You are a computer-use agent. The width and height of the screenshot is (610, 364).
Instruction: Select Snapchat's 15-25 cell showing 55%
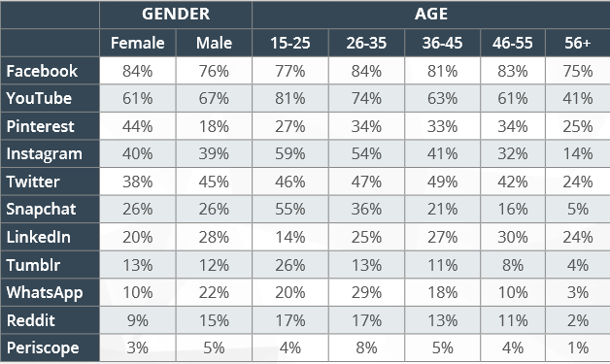[x=290, y=210]
